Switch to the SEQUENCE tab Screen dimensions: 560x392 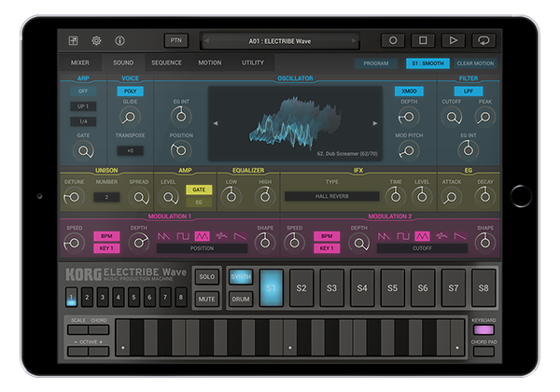tap(166, 63)
